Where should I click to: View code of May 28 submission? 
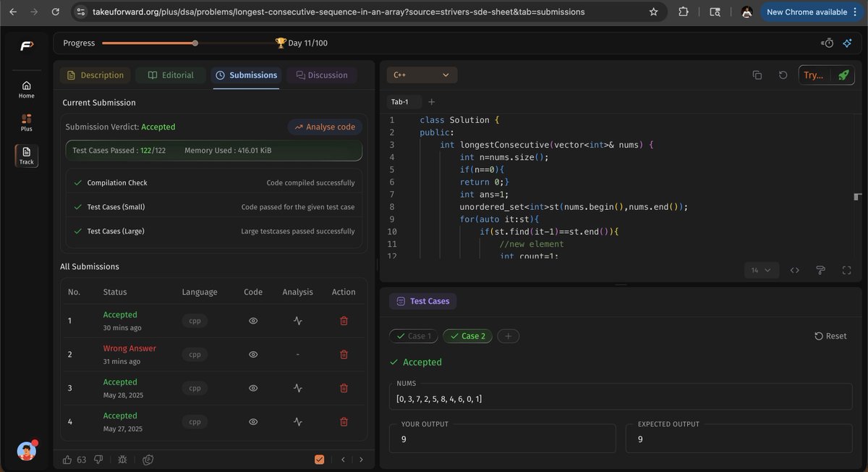(x=253, y=388)
